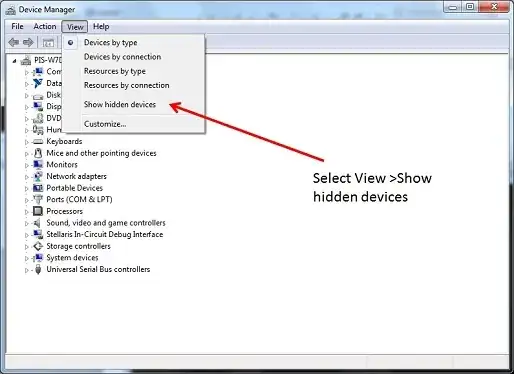Select the Portable Devices row
Screen dimensions: 514x374
tap(74, 188)
